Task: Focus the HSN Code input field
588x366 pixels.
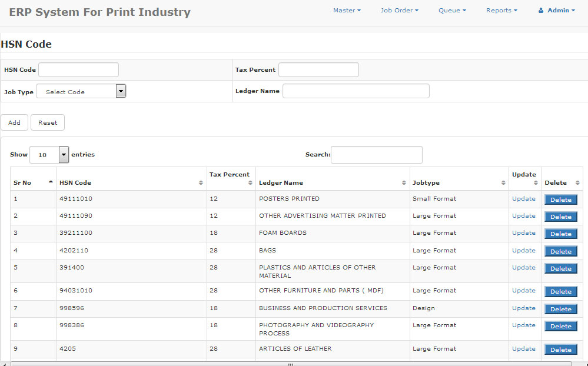Action: click(79, 70)
